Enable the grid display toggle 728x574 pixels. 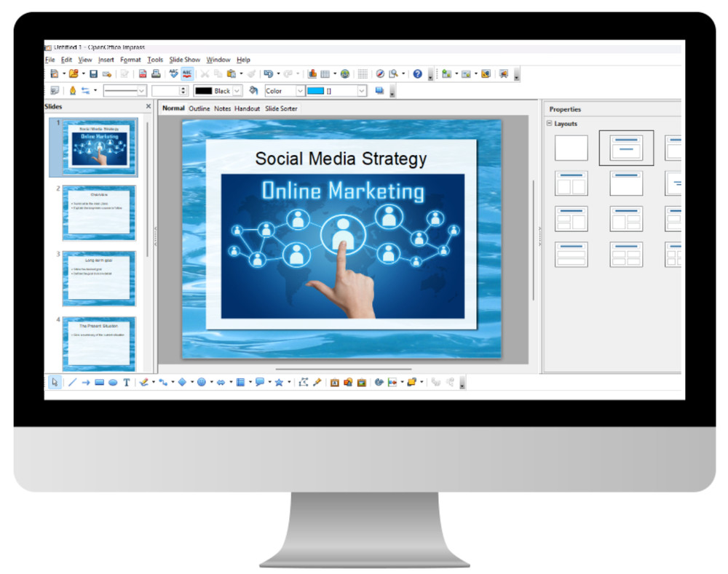(x=363, y=73)
